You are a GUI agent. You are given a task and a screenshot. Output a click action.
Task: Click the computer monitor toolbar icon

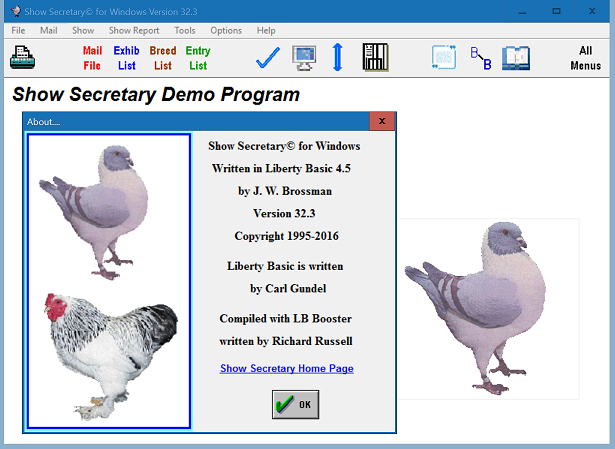coord(304,58)
